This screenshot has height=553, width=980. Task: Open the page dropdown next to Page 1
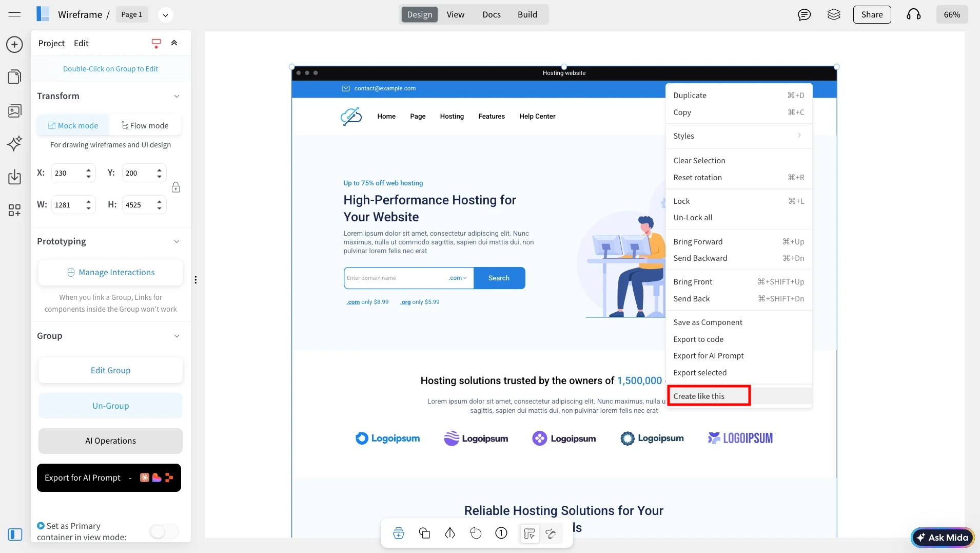tap(165, 15)
